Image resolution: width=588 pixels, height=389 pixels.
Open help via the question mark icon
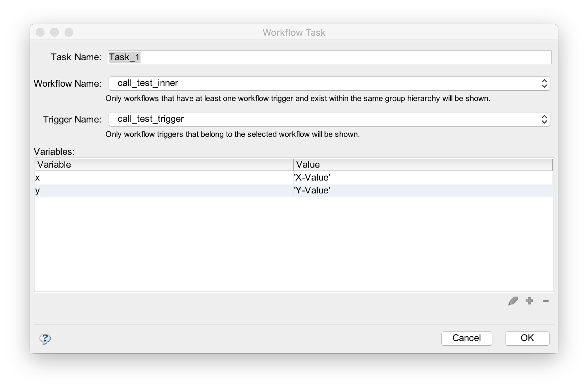[45, 339]
